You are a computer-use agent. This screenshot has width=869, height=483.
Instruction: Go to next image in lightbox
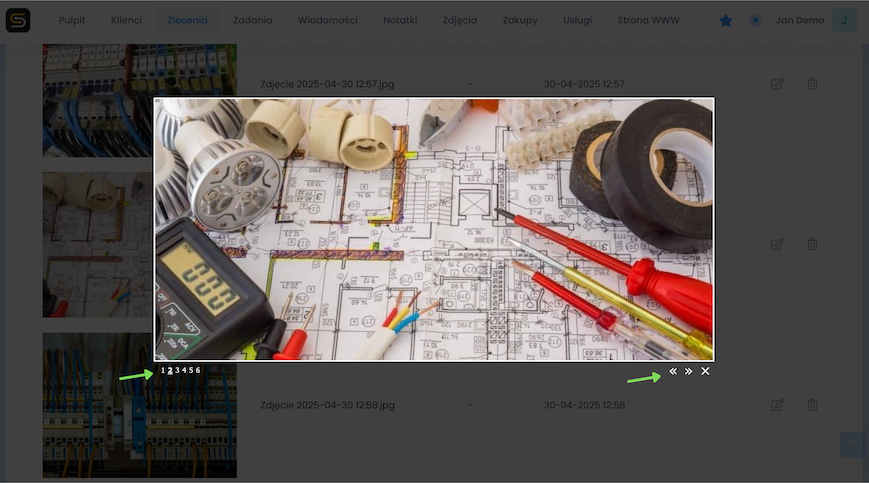coord(688,371)
